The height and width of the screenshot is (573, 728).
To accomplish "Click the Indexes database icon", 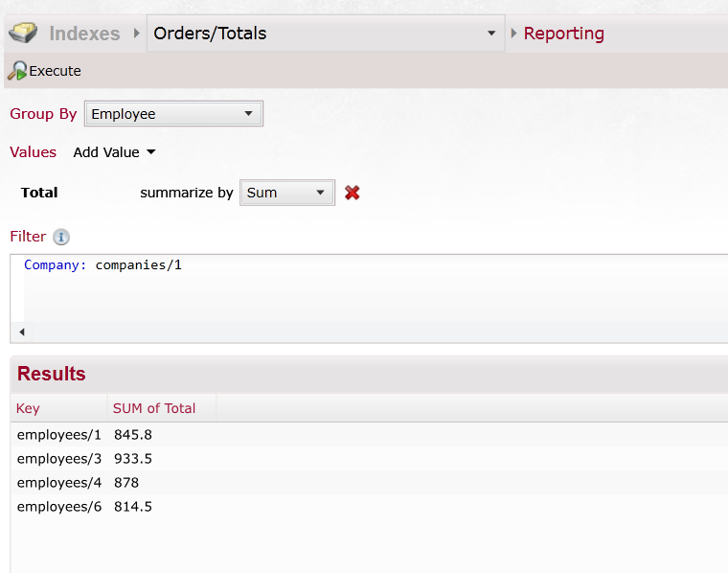I will (x=23, y=33).
